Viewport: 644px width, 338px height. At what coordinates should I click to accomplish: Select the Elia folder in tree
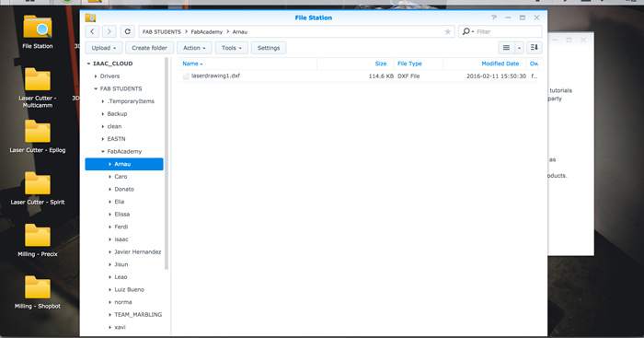[x=119, y=202]
